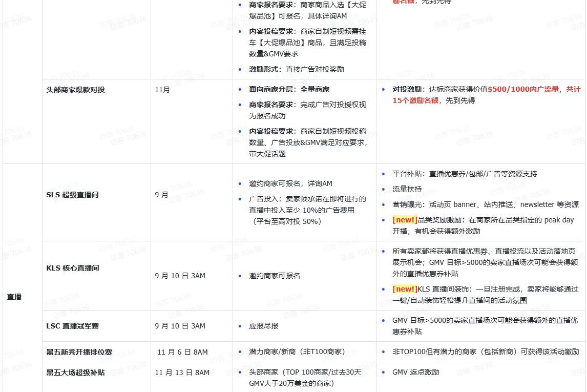Image resolution: width=587 pixels, height=392 pixels.
Task: Select the 激励形式：直接广告对投奖励 line
Action: 297,69
